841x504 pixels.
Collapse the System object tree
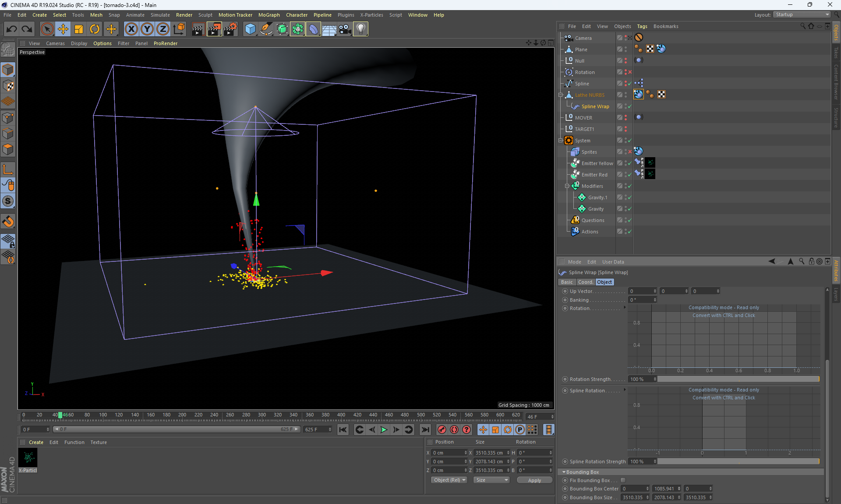click(561, 141)
